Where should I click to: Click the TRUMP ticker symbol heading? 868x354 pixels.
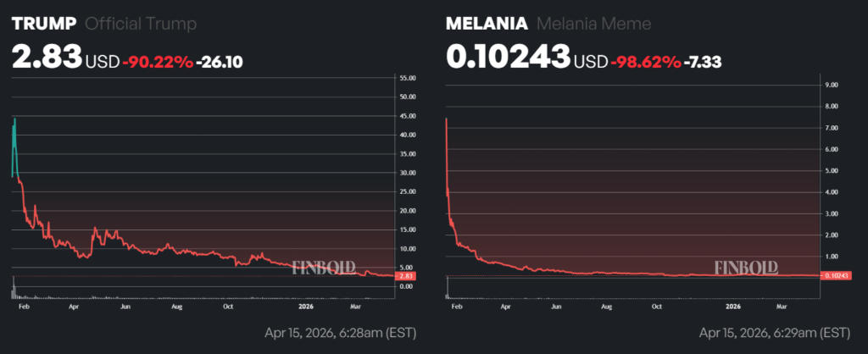(43, 24)
